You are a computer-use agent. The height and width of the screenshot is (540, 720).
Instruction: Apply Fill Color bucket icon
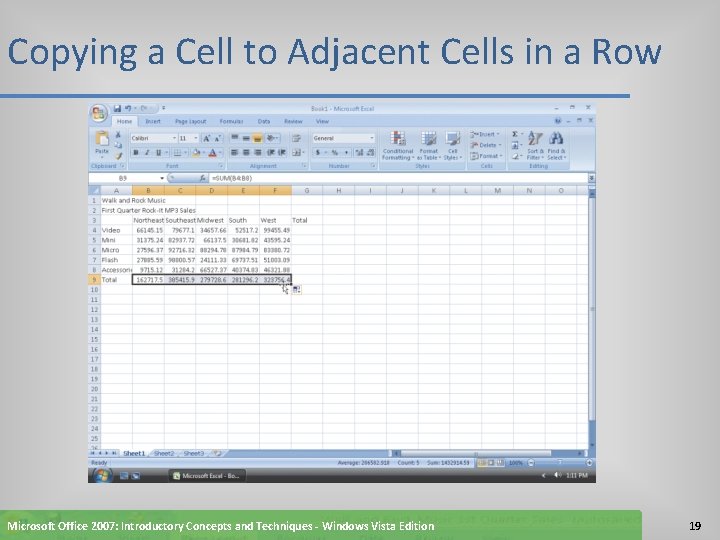pos(196,152)
